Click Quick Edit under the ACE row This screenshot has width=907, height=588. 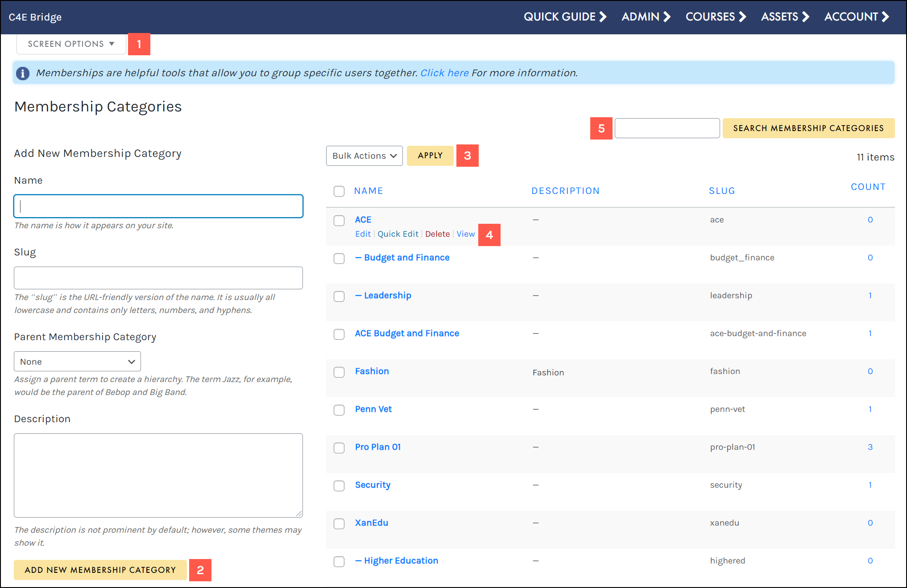coord(398,234)
